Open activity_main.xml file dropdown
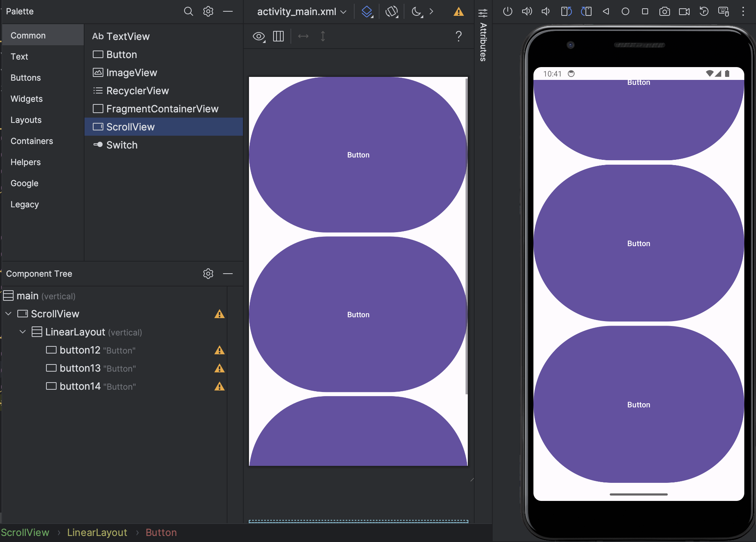 point(301,12)
